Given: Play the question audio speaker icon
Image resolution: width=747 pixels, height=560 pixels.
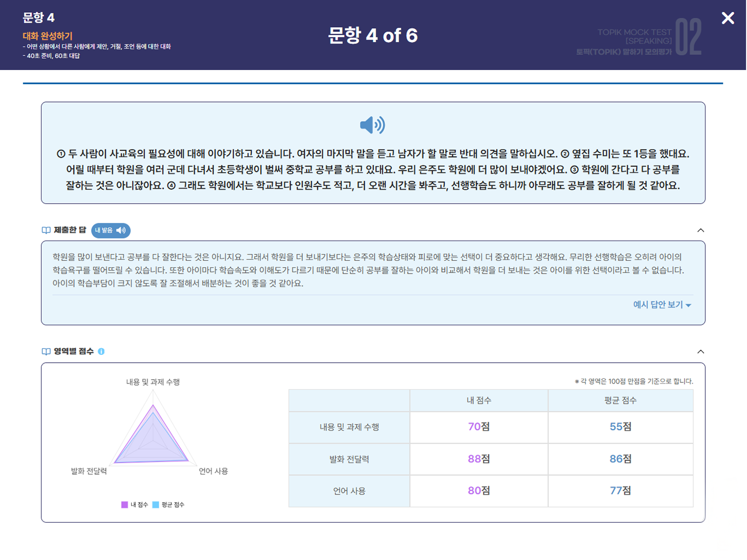Looking at the screenshot, I should [373, 125].
